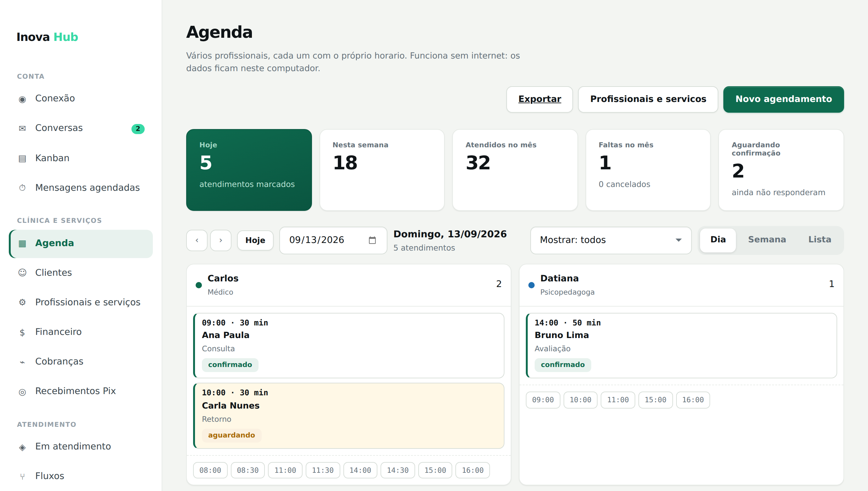Click the Faltas no mês summary card
Image resolution: width=868 pixels, height=491 pixels.
click(648, 170)
